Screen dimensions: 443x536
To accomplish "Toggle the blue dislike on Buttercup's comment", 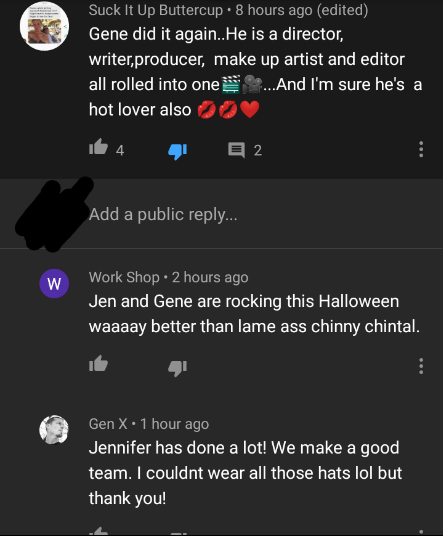I will click(x=177, y=151).
